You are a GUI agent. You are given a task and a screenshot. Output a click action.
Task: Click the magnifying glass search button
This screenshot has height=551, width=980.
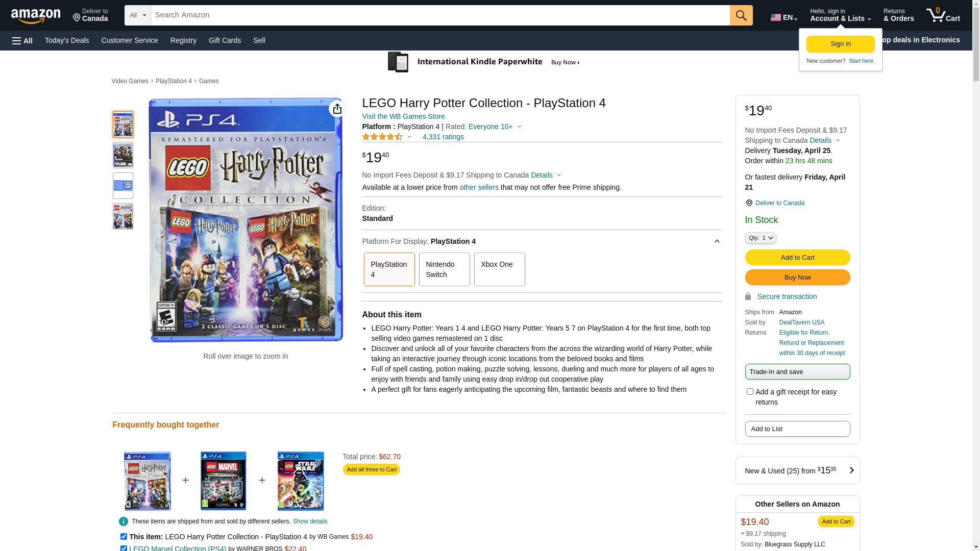pyautogui.click(x=741, y=15)
